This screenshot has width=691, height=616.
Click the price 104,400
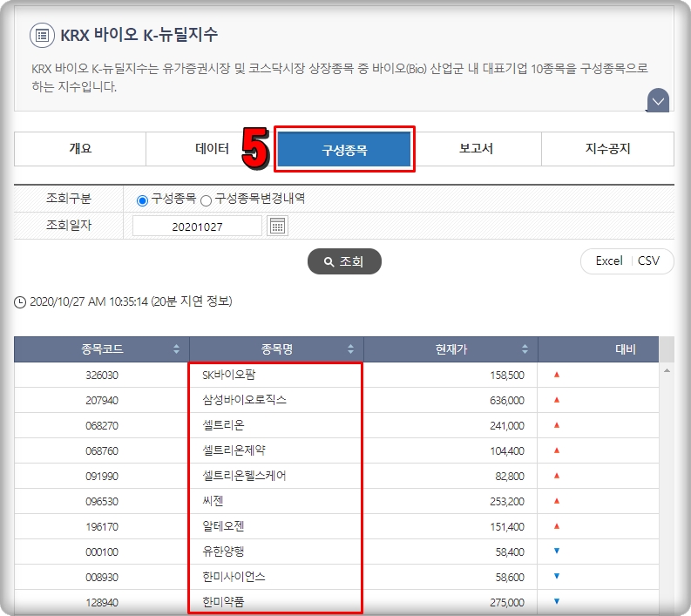click(507, 451)
